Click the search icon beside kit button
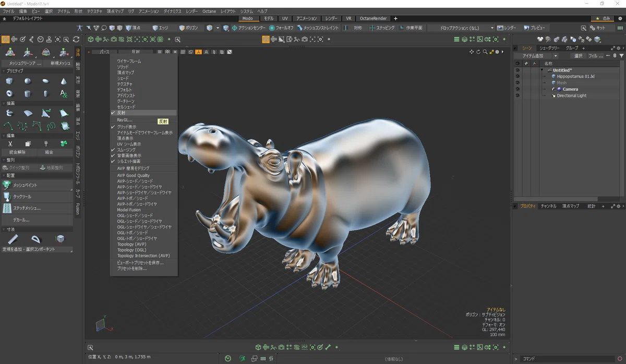This screenshot has width=626, height=364. pos(584,28)
